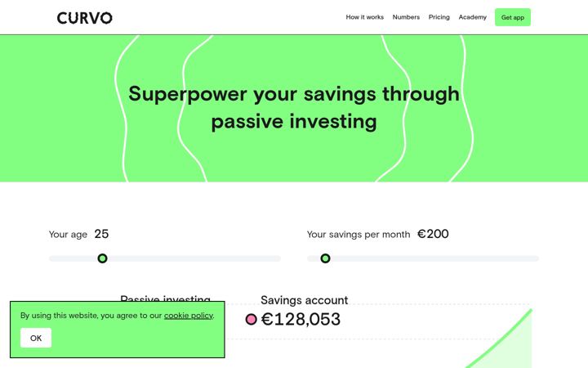Click the age value 25
The height and width of the screenshot is (368, 588).
pos(101,234)
